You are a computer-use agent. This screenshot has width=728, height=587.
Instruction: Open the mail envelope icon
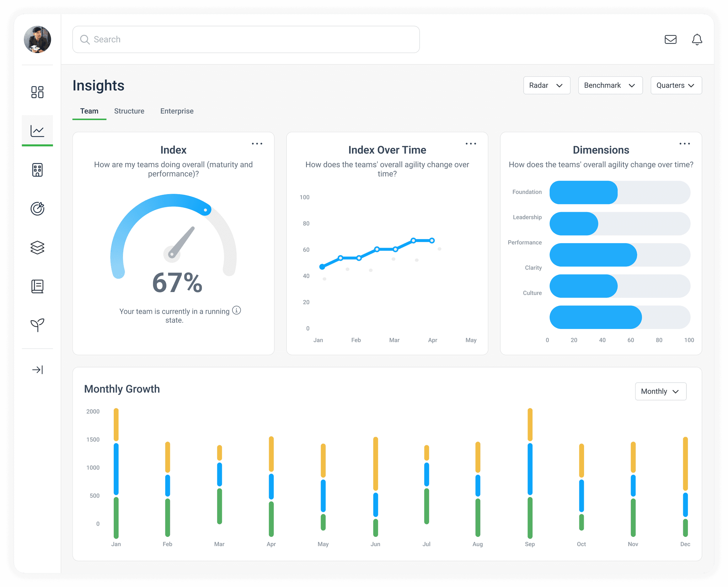670,39
